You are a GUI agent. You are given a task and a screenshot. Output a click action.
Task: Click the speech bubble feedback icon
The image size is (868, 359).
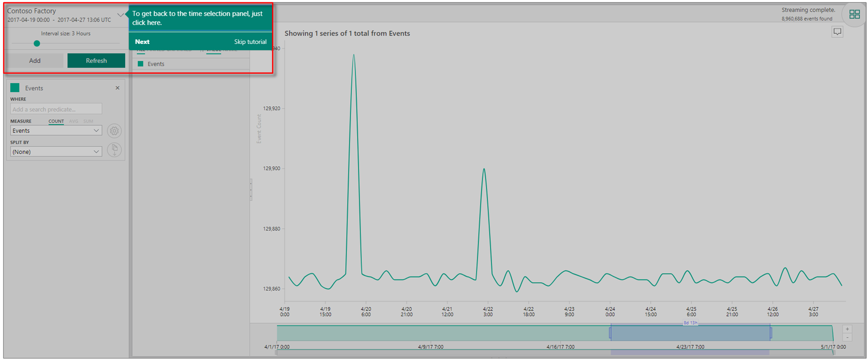(x=837, y=32)
